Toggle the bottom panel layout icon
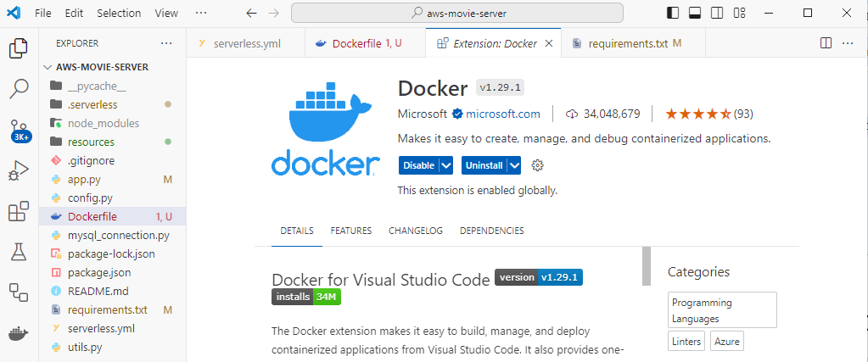 (x=695, y=13)
